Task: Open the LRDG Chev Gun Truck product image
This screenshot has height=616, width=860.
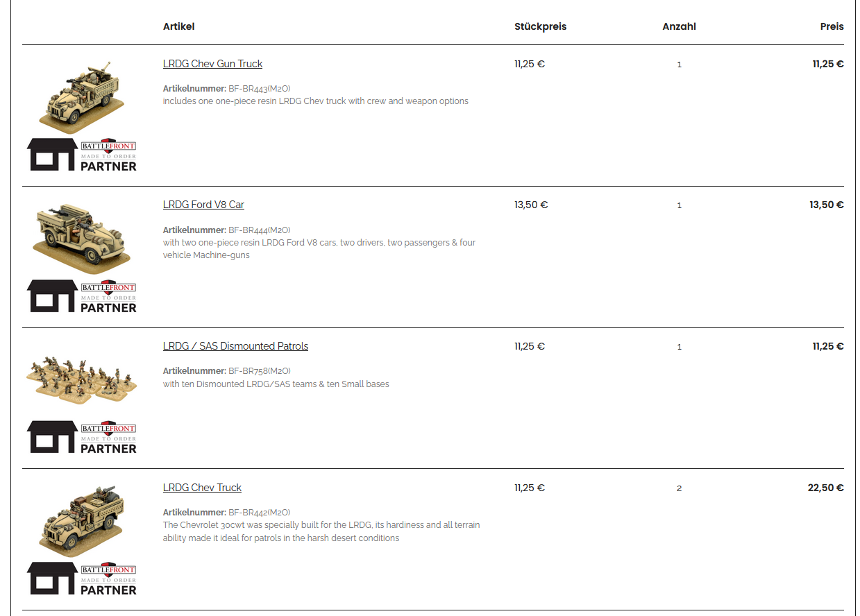Action: pos(82,96)
